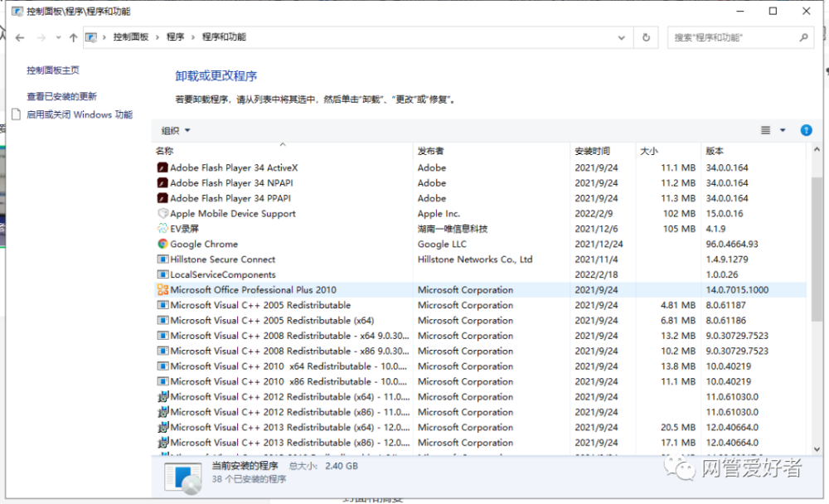Screen dimensions: 829x504
Task: Click the search magnifier icon
Action: (x=803, y=37)
